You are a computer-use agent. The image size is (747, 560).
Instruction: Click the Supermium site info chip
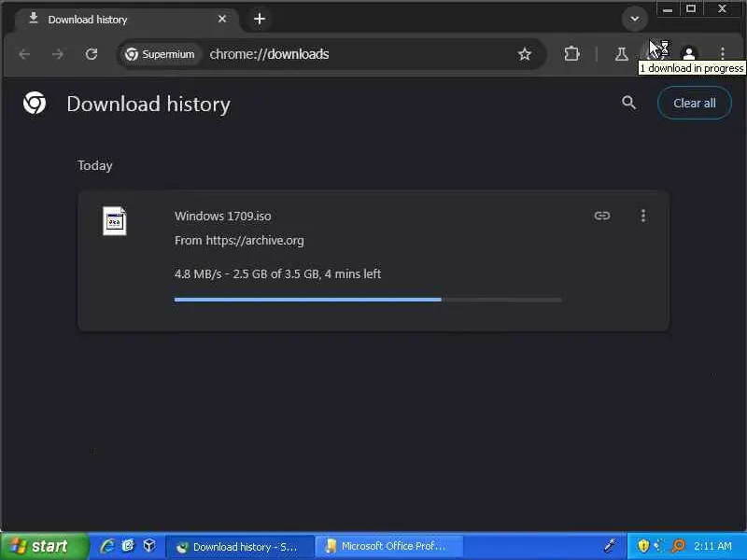click(x=160, y=54)
